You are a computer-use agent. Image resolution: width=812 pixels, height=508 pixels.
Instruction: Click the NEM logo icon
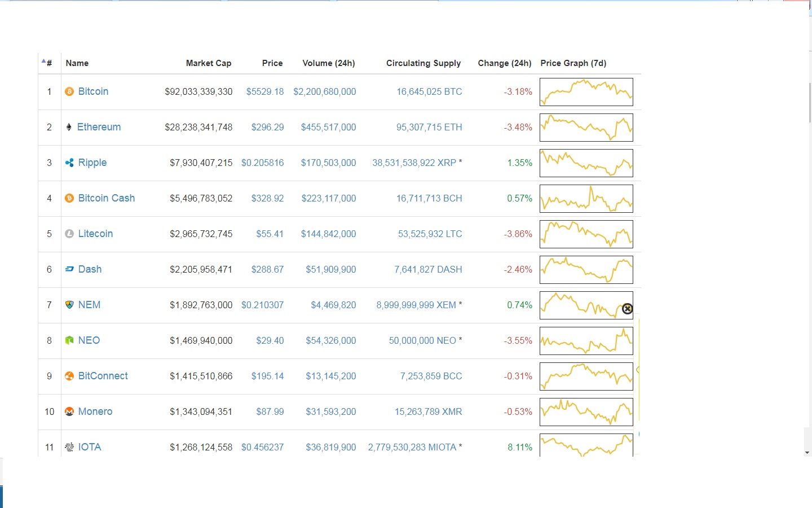tap(69, 305)
